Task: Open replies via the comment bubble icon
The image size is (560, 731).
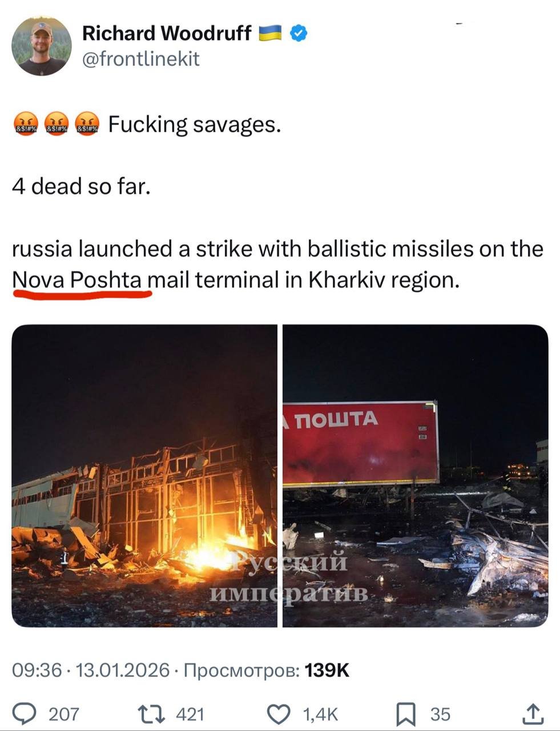Action: (25, 713)
